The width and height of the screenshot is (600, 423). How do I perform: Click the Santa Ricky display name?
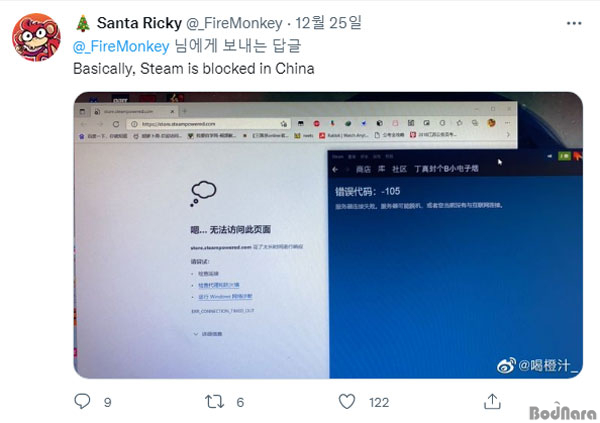(x=139, y=23)
